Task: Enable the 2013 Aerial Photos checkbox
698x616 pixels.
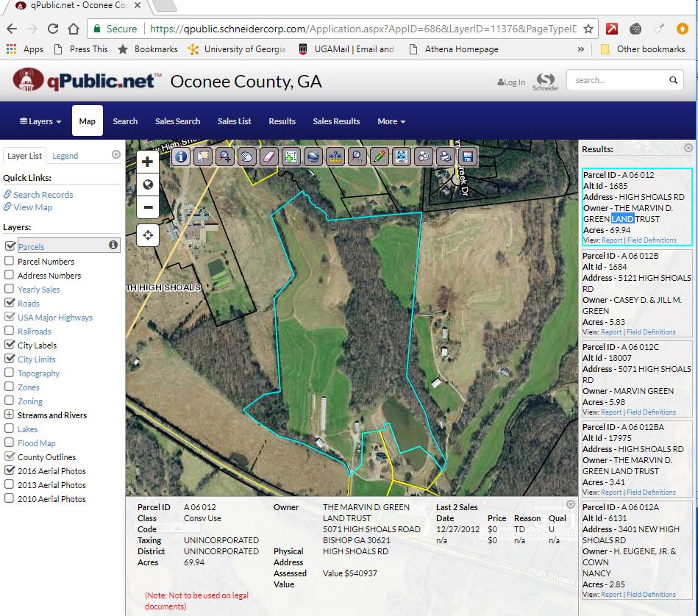Action: pos(9,484)
